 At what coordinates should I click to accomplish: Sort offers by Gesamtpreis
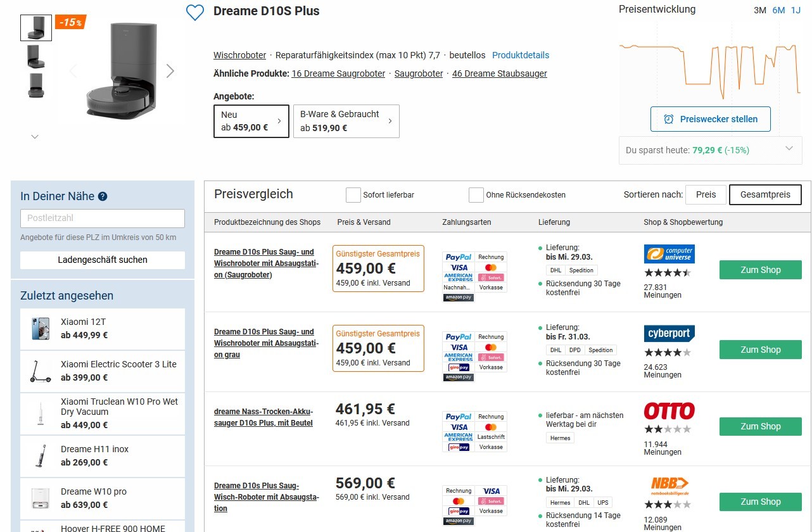point(765,195)
